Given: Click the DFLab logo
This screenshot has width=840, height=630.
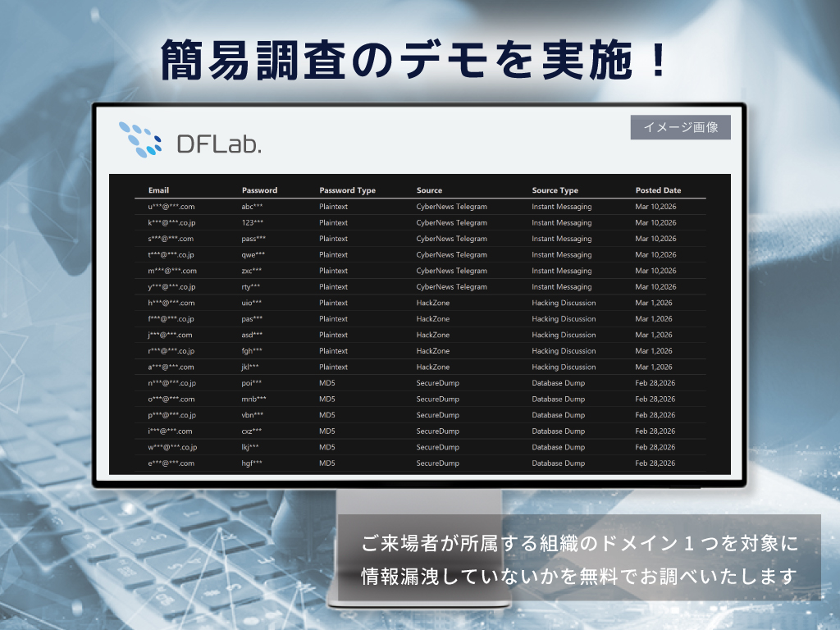Looking at the screenshot, I should tap(190, 140).
